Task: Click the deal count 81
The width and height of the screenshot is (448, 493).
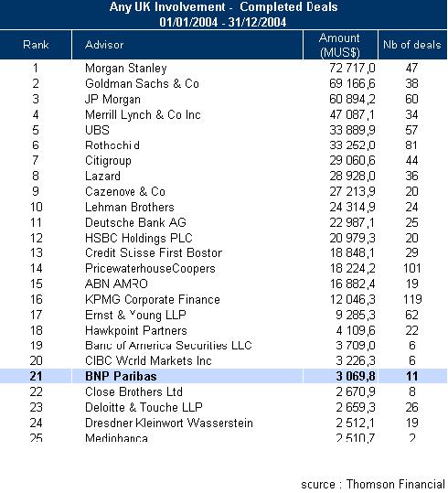Action: tap(411, 145)
